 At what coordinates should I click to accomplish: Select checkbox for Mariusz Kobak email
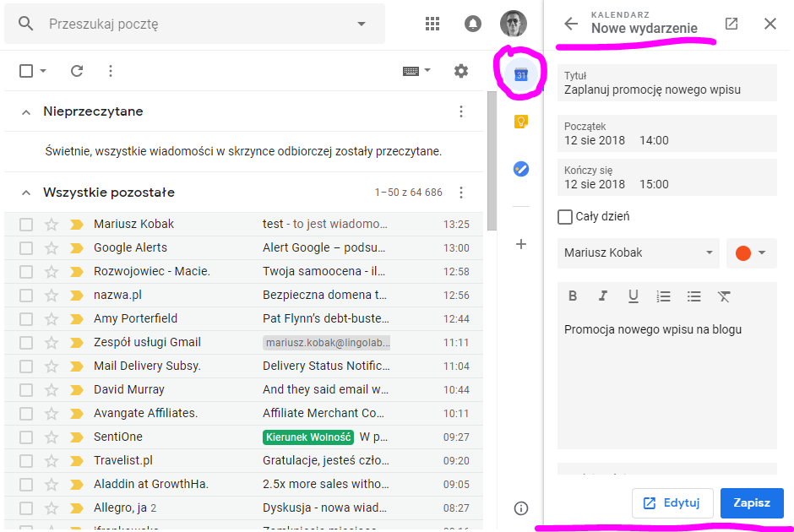26,224
